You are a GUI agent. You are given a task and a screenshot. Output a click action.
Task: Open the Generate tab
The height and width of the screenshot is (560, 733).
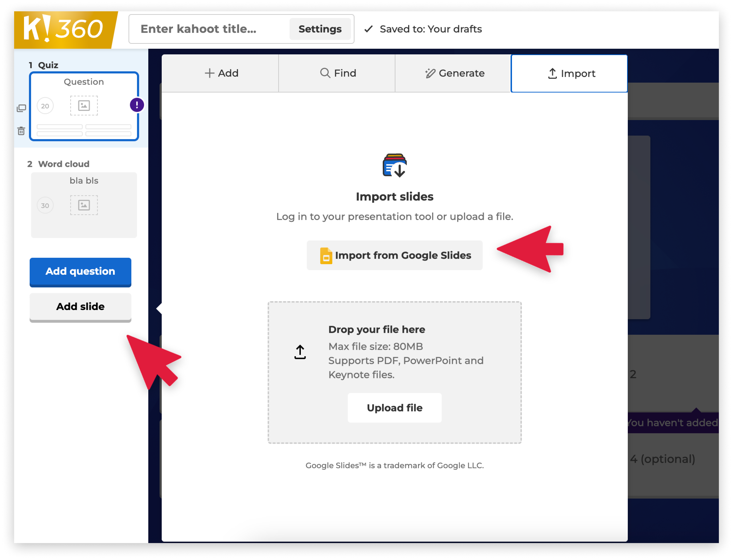(453, 73)
